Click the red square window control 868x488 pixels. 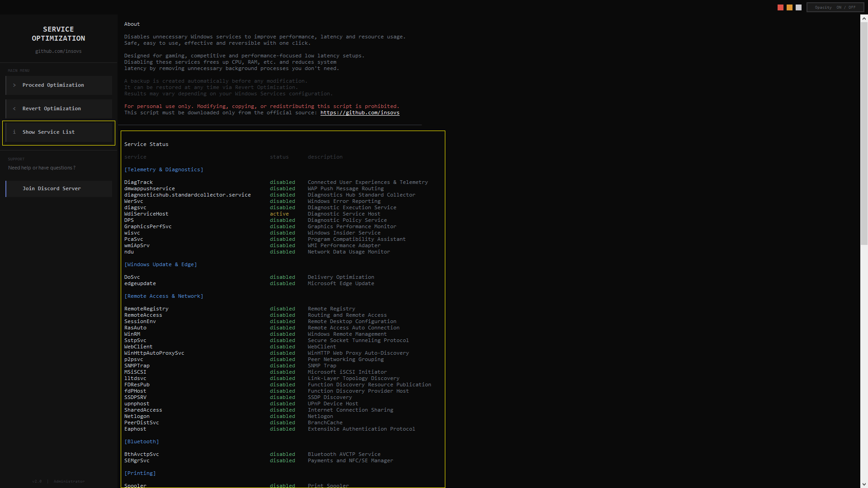coord(780,8)
